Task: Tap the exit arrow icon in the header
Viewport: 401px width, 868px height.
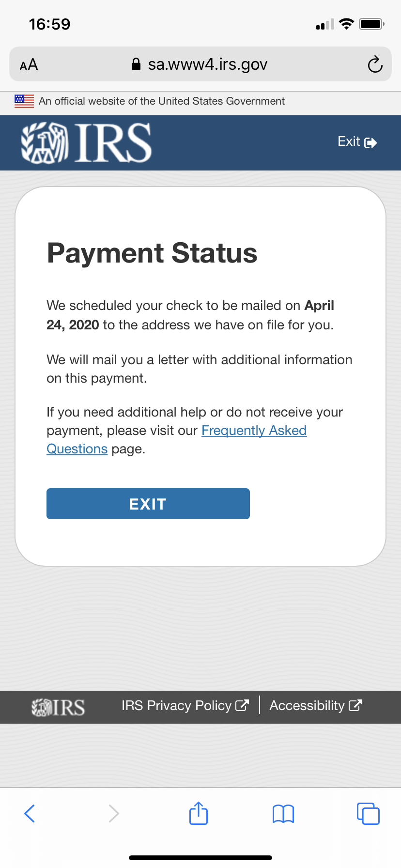Action: click(370, 142)
